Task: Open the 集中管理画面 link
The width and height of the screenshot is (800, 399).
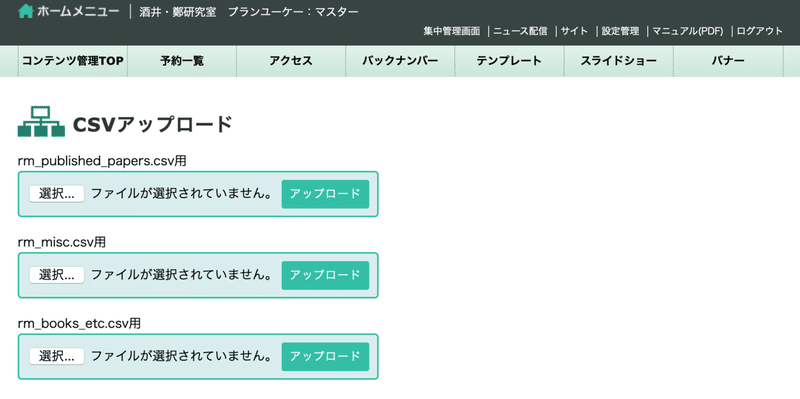Action: point(452,31)
